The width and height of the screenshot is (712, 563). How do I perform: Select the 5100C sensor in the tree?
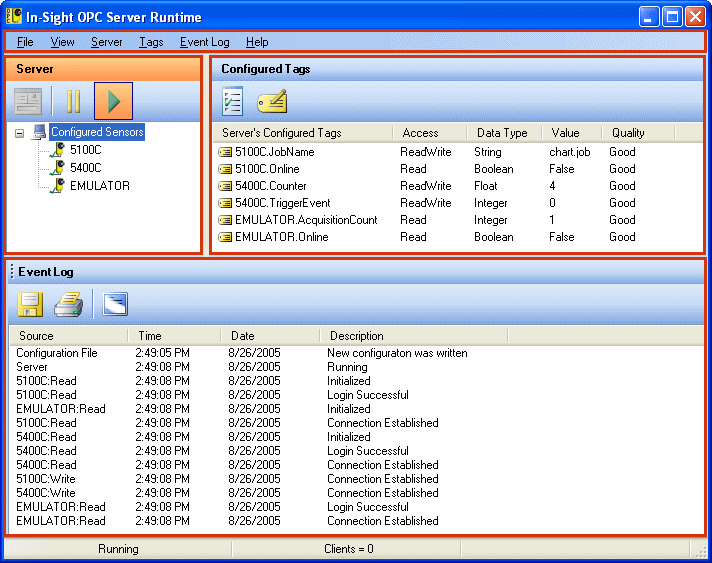(85, 150)
